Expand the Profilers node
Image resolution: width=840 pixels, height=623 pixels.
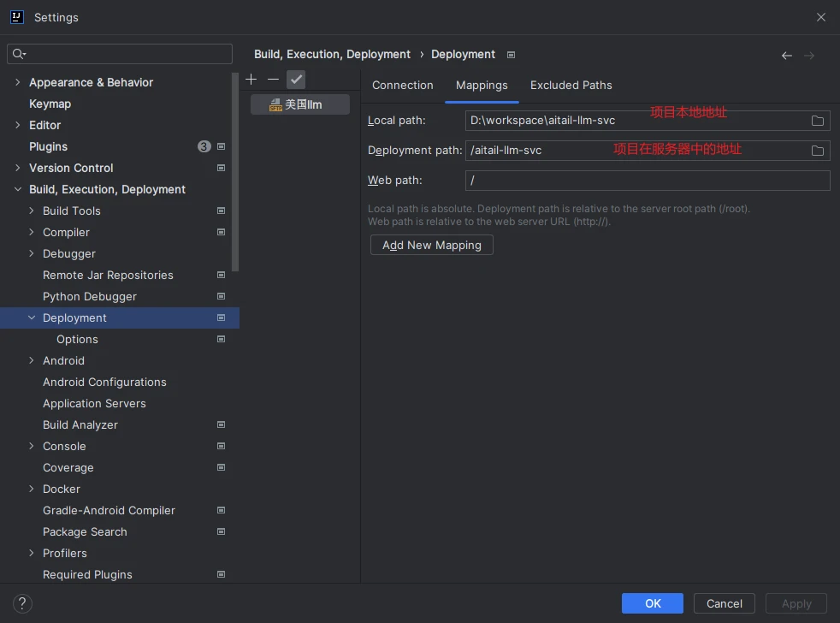(x=31, y=554)
